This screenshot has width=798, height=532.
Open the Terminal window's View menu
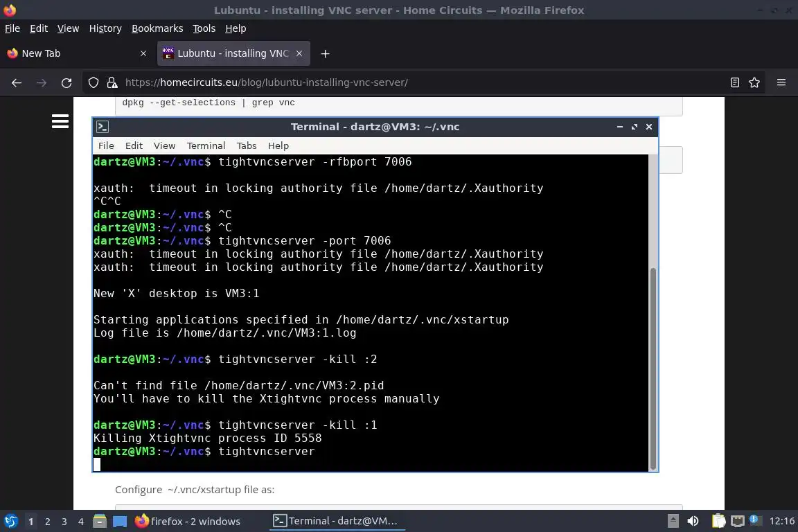164,145
